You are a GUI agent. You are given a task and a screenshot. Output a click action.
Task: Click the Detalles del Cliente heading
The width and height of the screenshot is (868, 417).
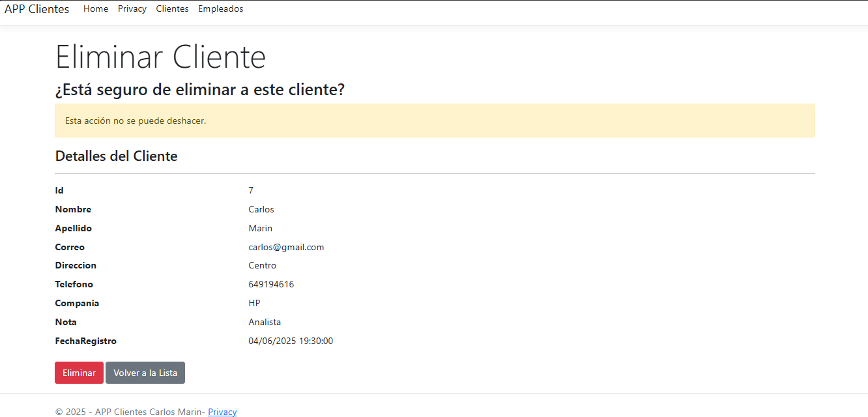pyautogui.click(x=116, y=156)
